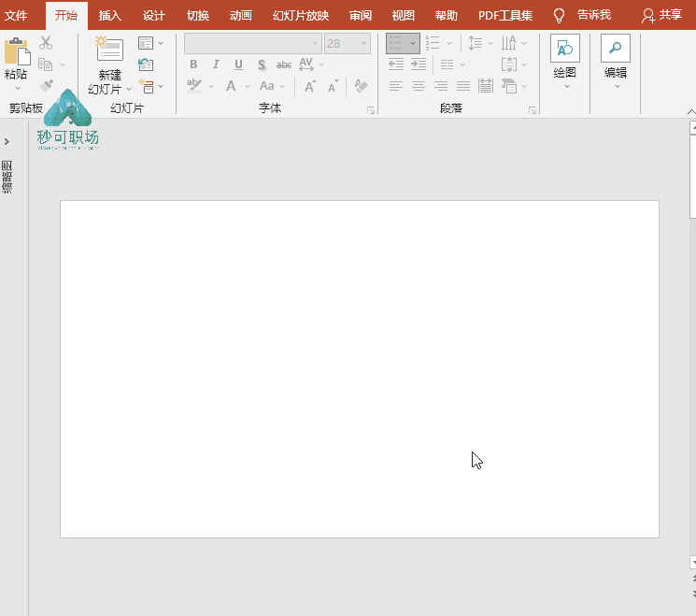The width and height of the screenshot is (696, 616).
Task: Toggle Underline formatting
Action: tap(238, 64)
